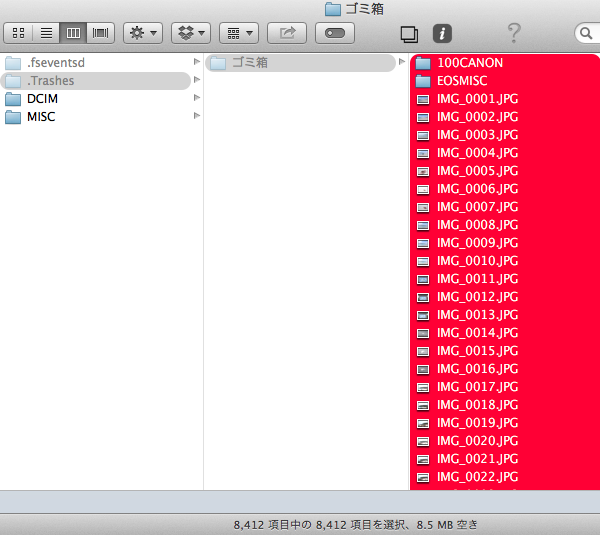Select column view mode button
This screenshot has width=600, height=535.
coord(73,33)
